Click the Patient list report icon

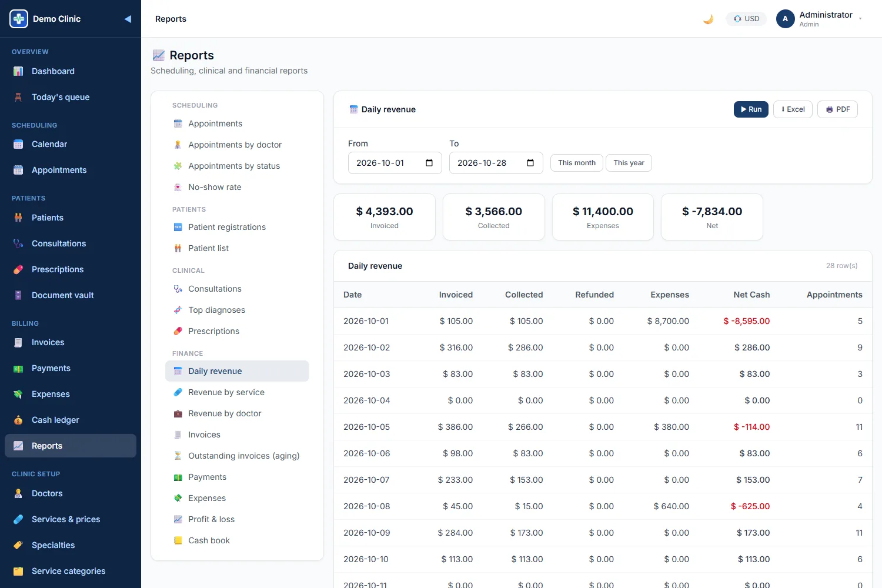(178, 248)
